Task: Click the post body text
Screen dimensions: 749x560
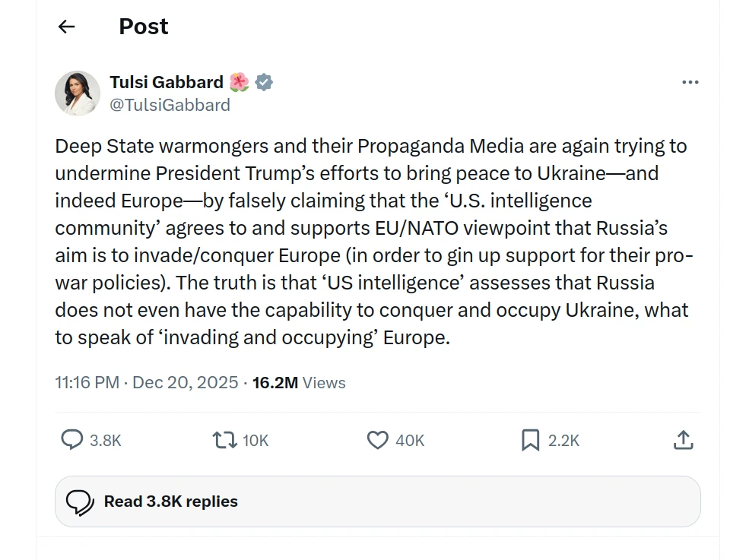Action: tap(373, 241)
